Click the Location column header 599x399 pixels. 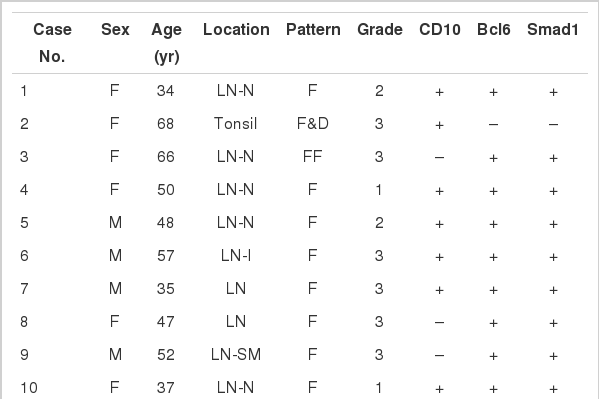236,29
